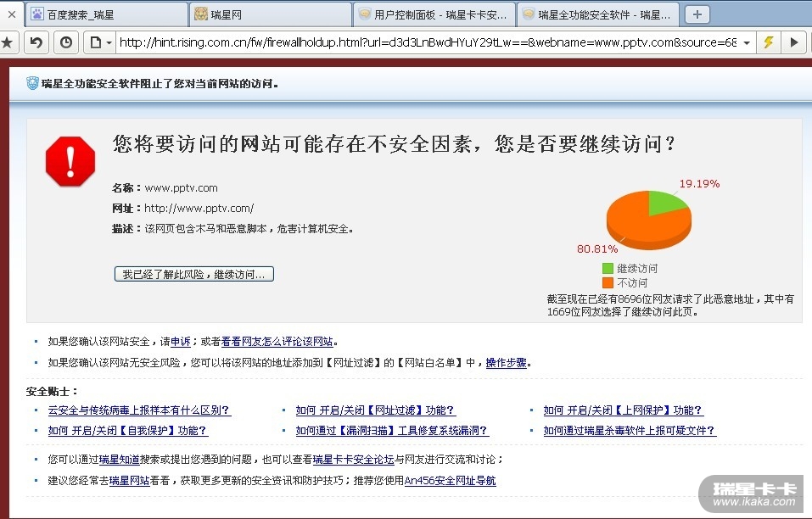The width and height of the screenshot is (812, 519).
Task: Click the Rising shield icon in the header
Action: click(32, 83)
